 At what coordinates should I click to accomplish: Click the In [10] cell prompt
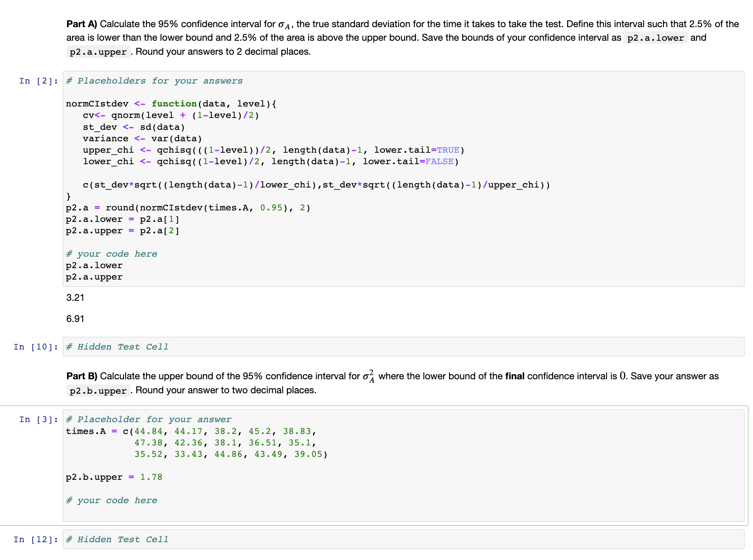(x=36, y=347)
